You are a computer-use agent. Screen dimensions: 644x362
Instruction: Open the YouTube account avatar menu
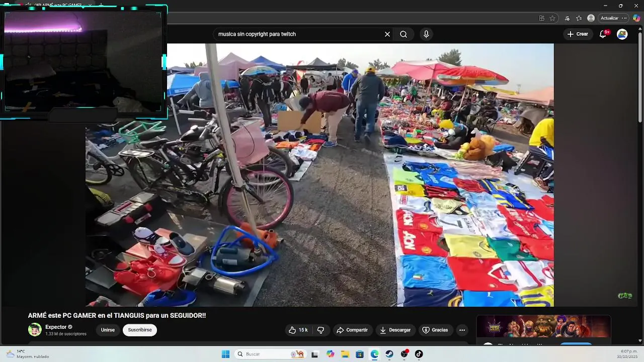click(x=622, y=34)
